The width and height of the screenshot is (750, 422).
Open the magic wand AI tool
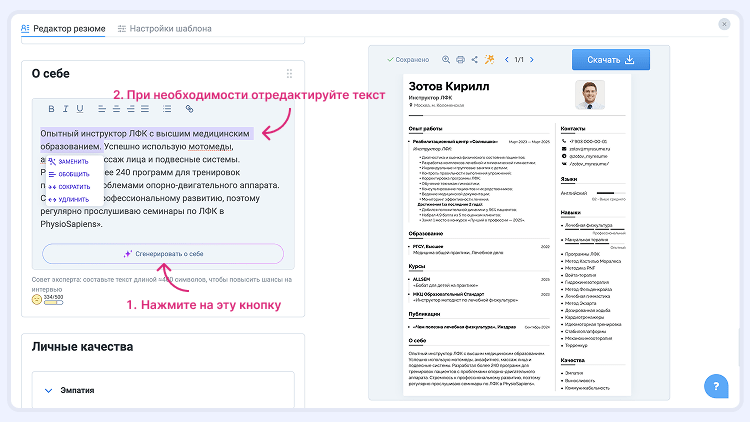490,60
